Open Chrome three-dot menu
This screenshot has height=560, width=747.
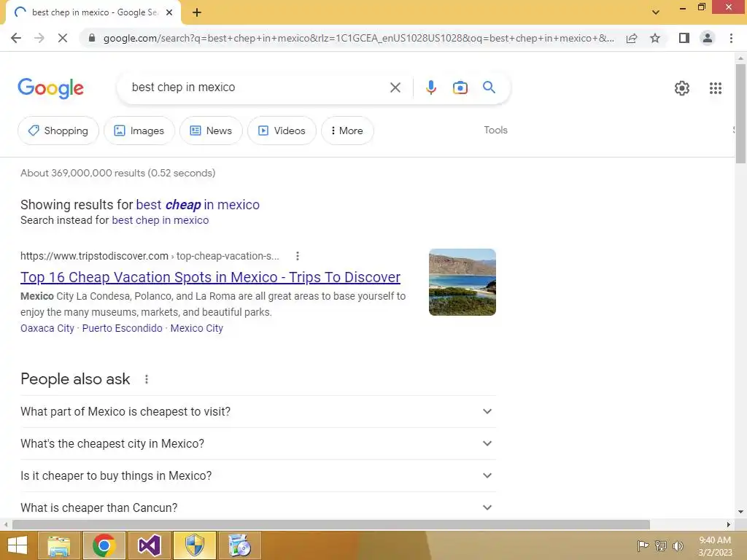731,38
